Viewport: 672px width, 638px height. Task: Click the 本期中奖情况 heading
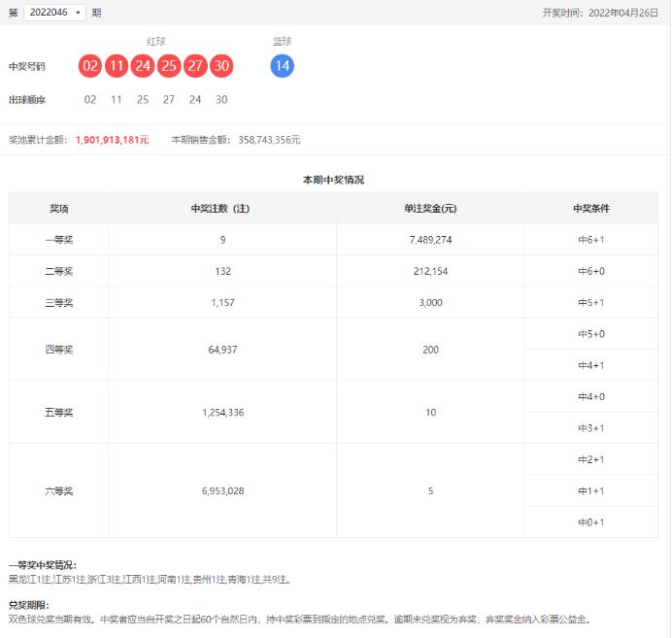[333, 180]
